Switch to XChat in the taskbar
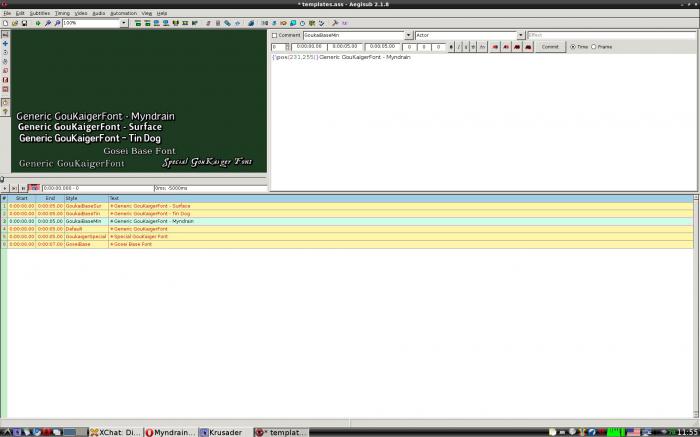This screenshot has width=700, height=437. [115, 432]
